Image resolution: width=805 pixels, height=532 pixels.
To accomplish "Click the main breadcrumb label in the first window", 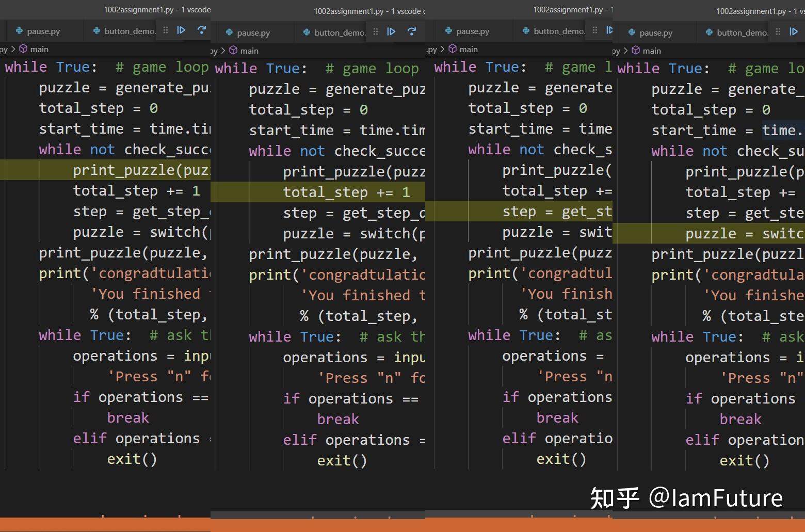I will click(39, 49).
